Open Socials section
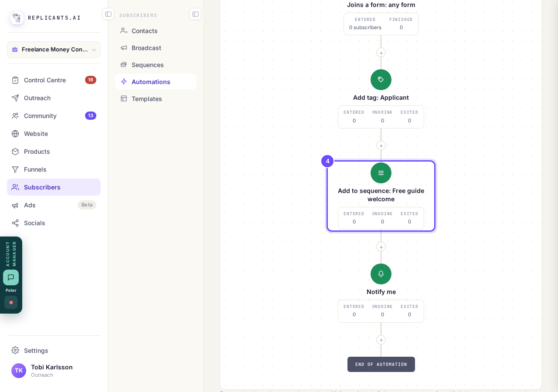The width and height of the screenshot is (558, 392). tap(54, 223)
